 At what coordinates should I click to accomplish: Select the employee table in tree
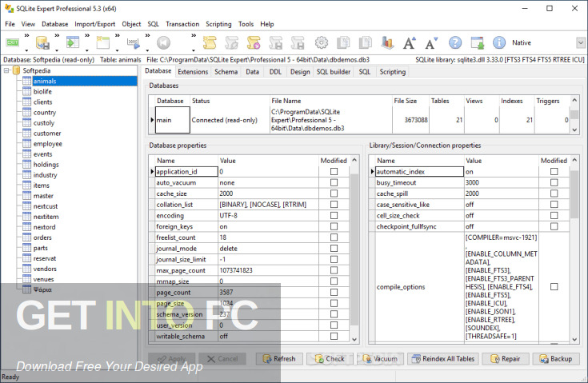click(x=48, y=144)
